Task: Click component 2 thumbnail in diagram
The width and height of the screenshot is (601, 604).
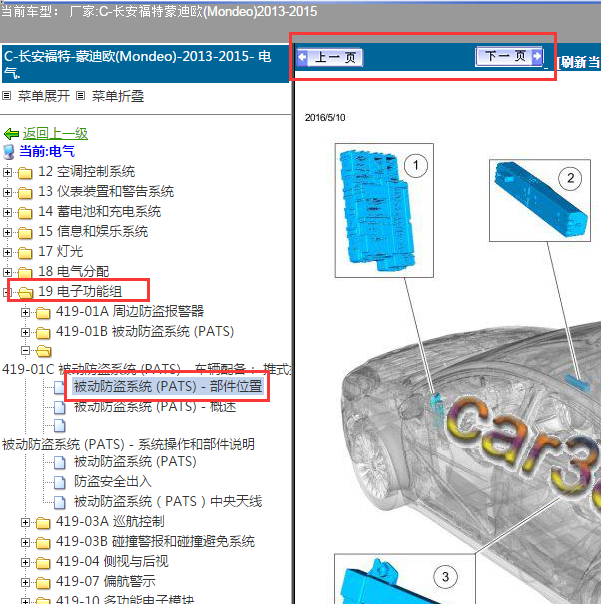Action: (540, 200)
